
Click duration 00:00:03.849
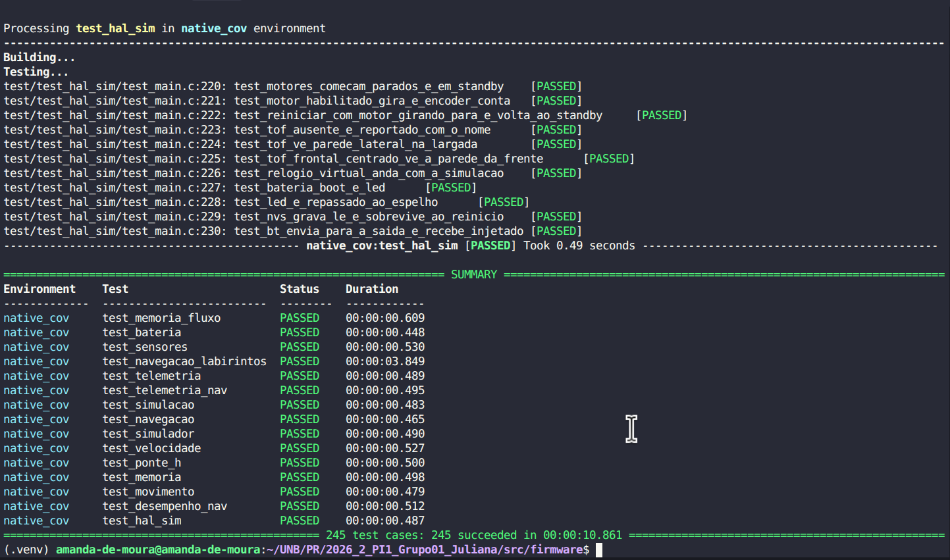(x=385, y=361)
